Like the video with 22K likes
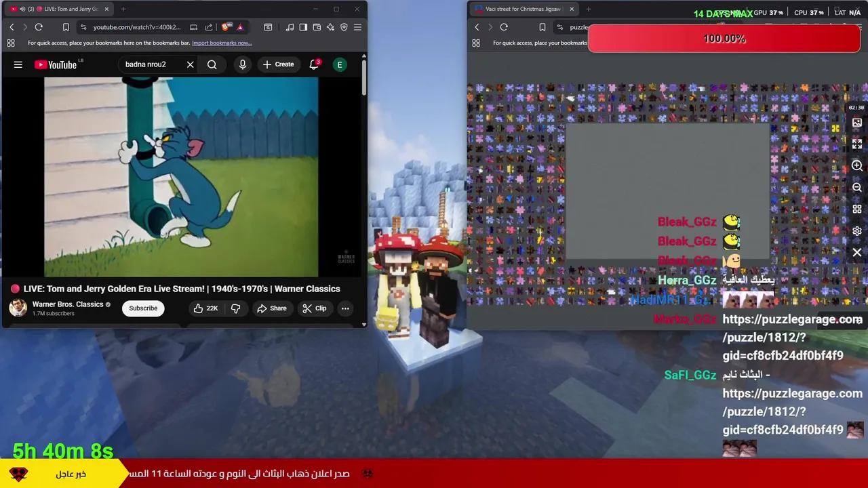The height and width of the screenshot is (488, 868). 205,308
